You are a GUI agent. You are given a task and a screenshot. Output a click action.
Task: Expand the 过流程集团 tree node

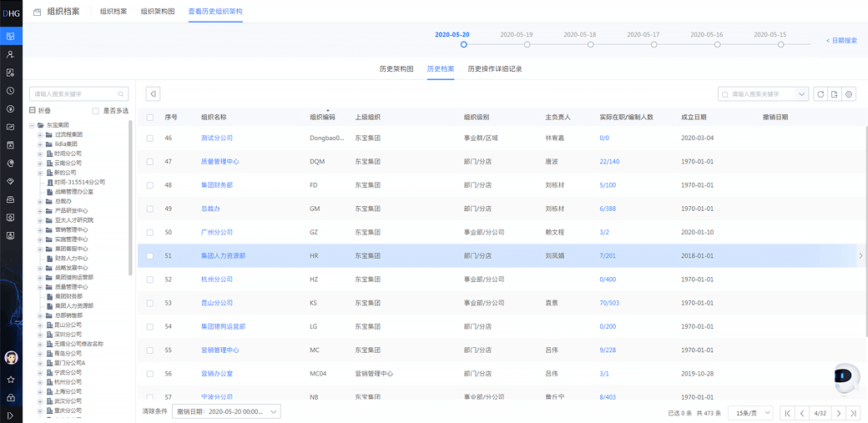[x=39, y=135]
